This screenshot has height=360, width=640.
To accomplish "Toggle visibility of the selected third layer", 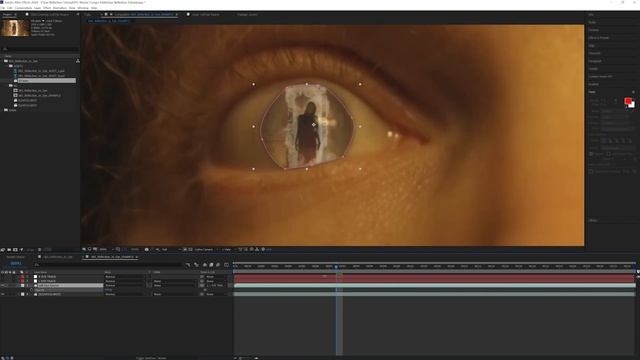I will tap(3, 286).
